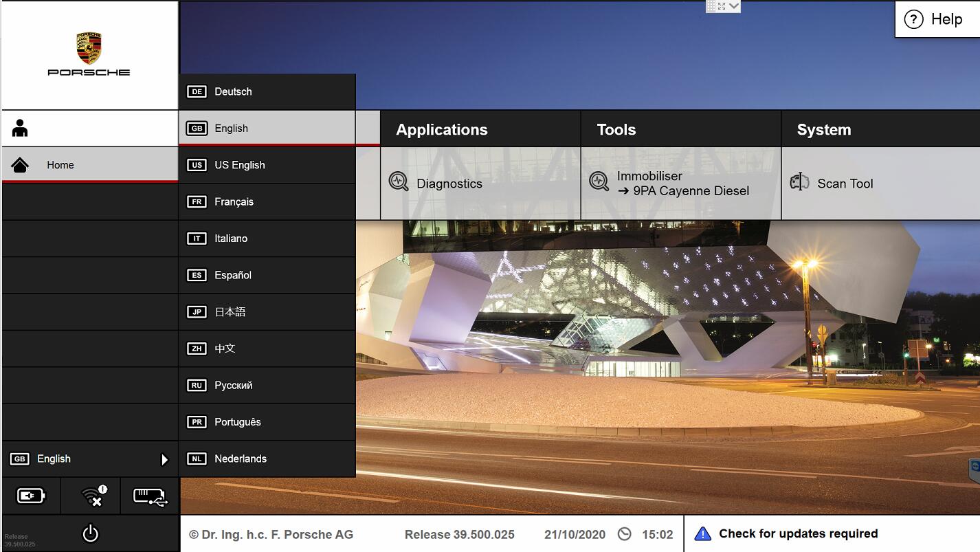Click the JP language badge icon
The width and height of the screenshot is (980, 552).
[x=197, y=312]
